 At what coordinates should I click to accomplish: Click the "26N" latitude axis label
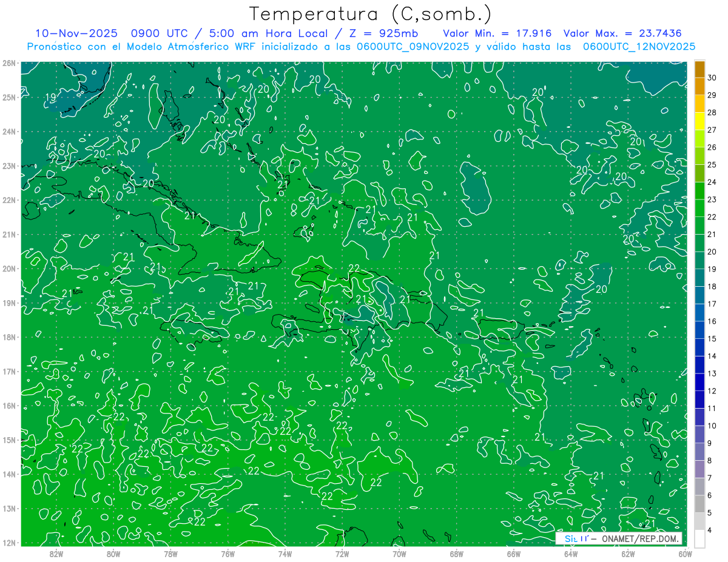click(8, 63)
